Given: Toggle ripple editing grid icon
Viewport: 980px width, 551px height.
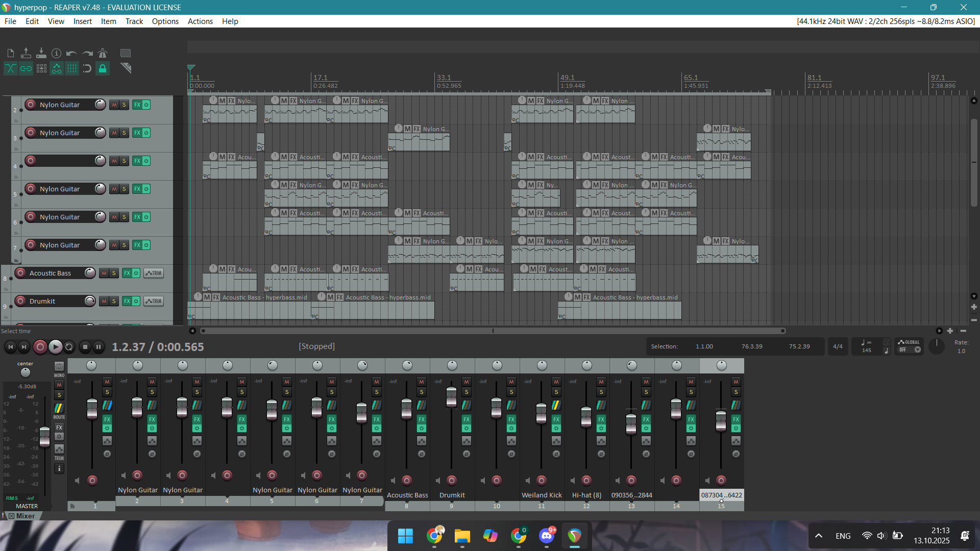Looking at the screenshot, I should 41,68.
